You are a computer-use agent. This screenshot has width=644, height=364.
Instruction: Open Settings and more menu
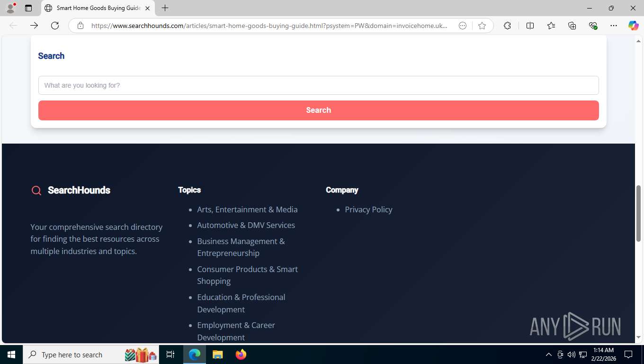[x=614, y=26]
